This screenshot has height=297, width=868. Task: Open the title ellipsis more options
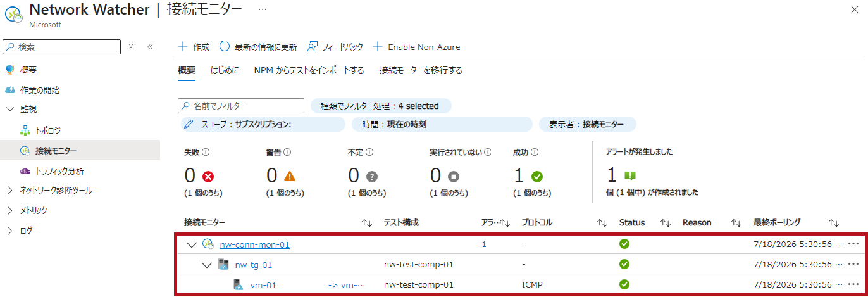(x=263, y=9)
